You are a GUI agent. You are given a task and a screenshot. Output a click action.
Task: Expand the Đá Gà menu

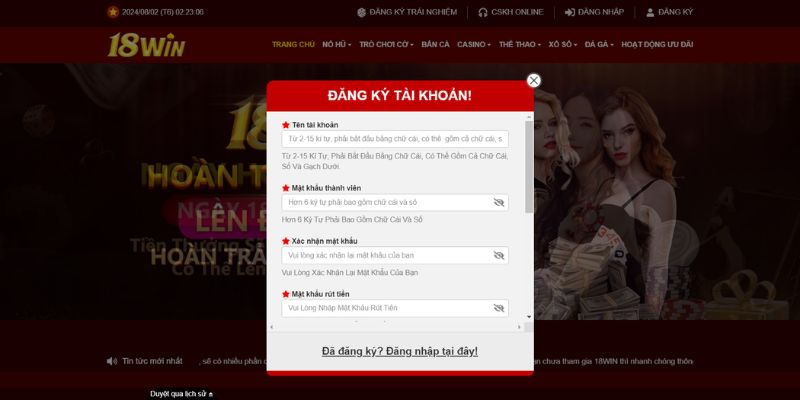point(599,44)
